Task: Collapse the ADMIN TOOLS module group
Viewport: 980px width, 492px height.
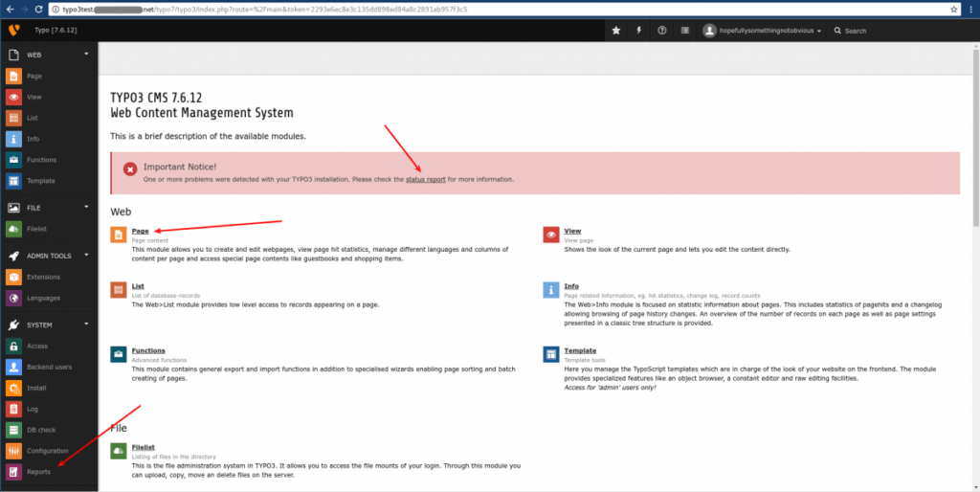Action: [x=87, y=255]
